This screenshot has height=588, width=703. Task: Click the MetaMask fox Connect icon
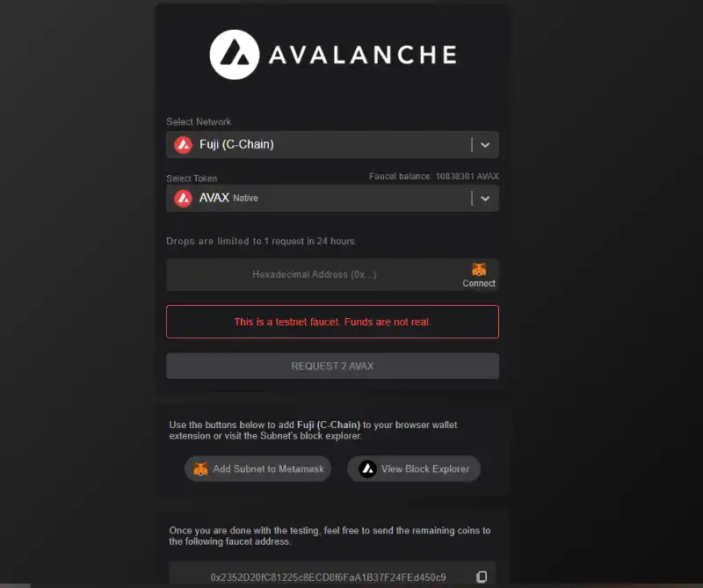point(479,269)
